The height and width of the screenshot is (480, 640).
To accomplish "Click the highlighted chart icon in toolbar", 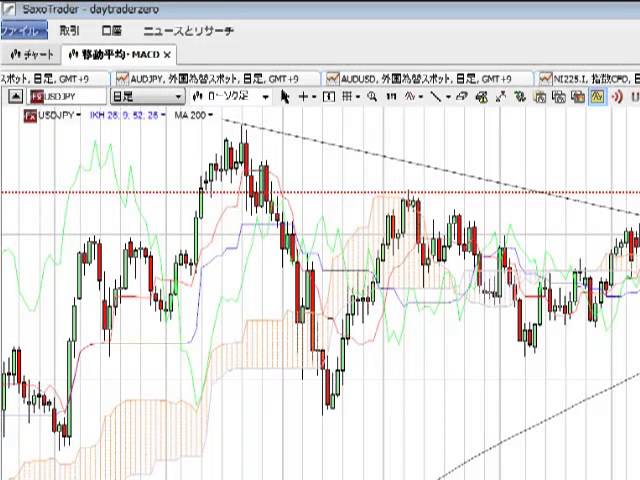I will tap(597, 97).
